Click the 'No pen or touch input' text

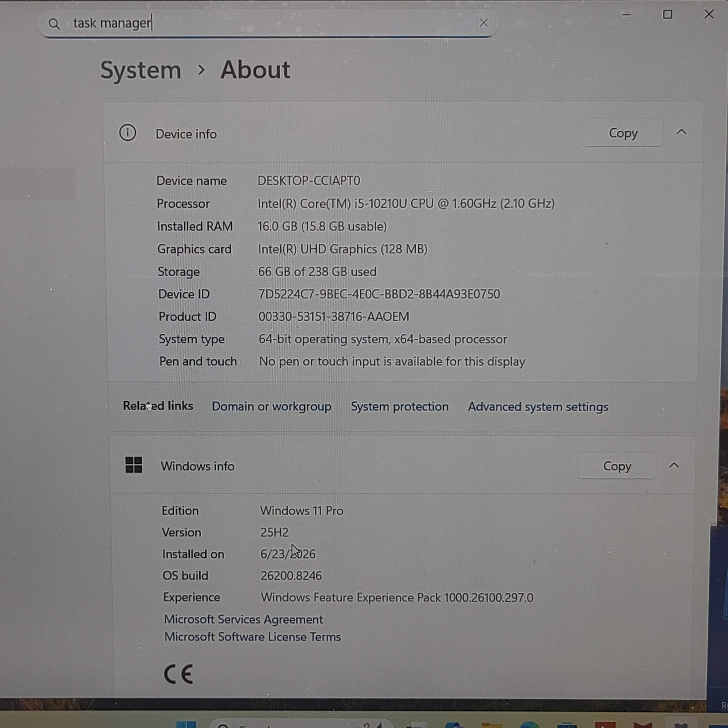pyautogui.click(x=392, y=362)
